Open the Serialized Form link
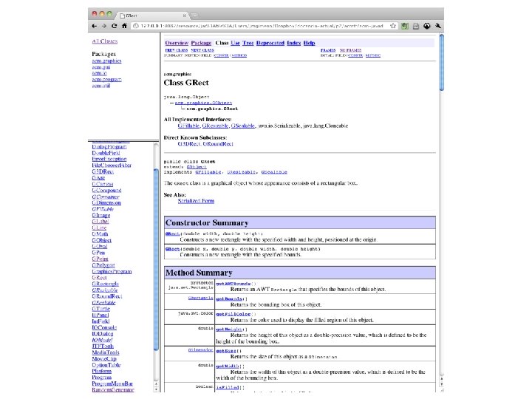This screenshot has height=399, width=532. (196, 201)
